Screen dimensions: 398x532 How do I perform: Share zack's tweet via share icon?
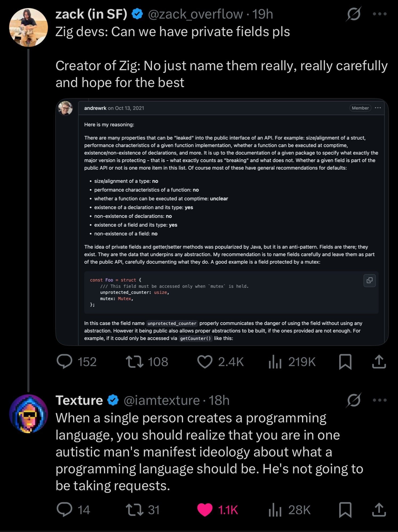pyautogui.click(x=379, y=362)
